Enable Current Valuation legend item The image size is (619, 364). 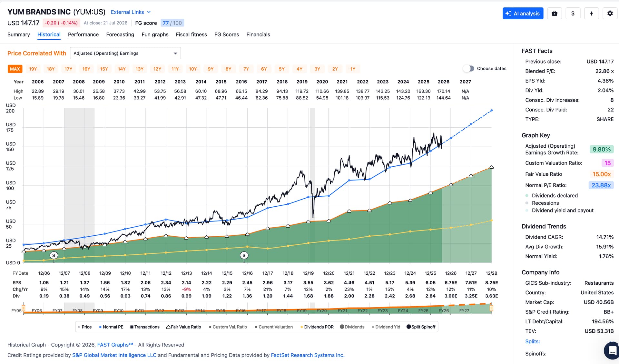tap(274, 327)
